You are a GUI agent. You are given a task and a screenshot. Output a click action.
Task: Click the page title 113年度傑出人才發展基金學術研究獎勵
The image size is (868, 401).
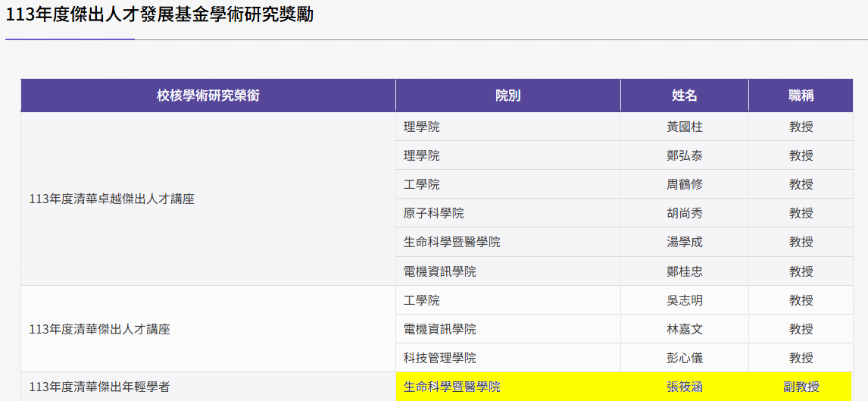(x=159, y=14)
